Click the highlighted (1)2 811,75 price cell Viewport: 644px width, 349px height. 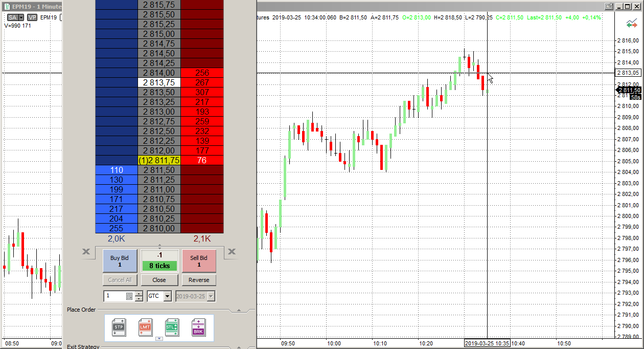(159, 160)
